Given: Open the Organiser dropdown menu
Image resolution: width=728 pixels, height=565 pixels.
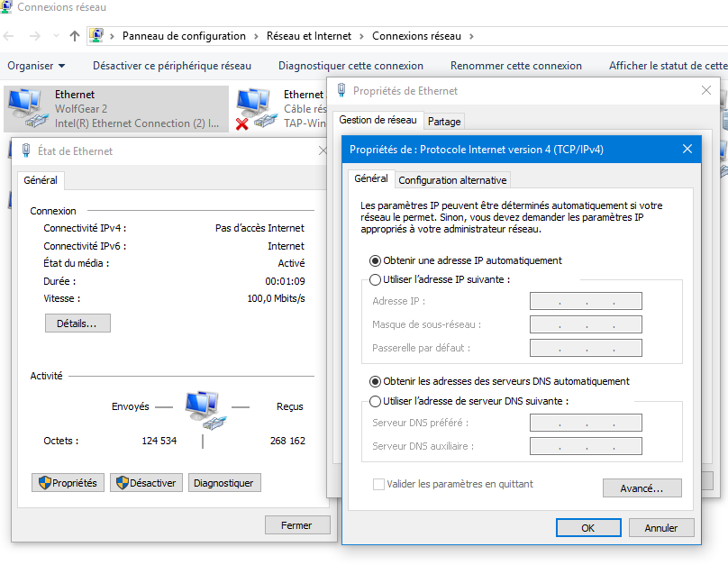Looking at the screenshot, I should click(x=36, y=66).
